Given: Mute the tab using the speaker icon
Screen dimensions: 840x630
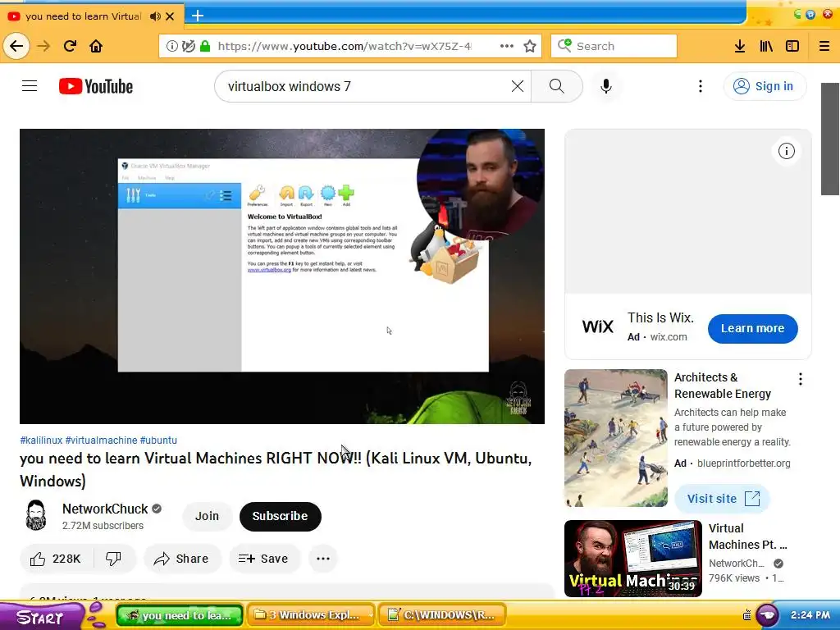Looking at the screenshot, I should coord(155,16).
